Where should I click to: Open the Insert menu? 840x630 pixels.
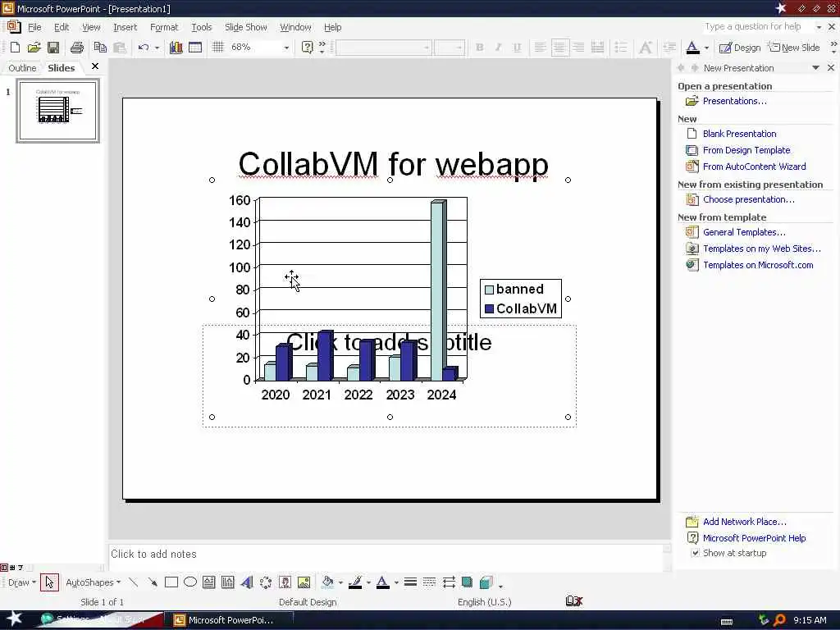tap(125, 27)
